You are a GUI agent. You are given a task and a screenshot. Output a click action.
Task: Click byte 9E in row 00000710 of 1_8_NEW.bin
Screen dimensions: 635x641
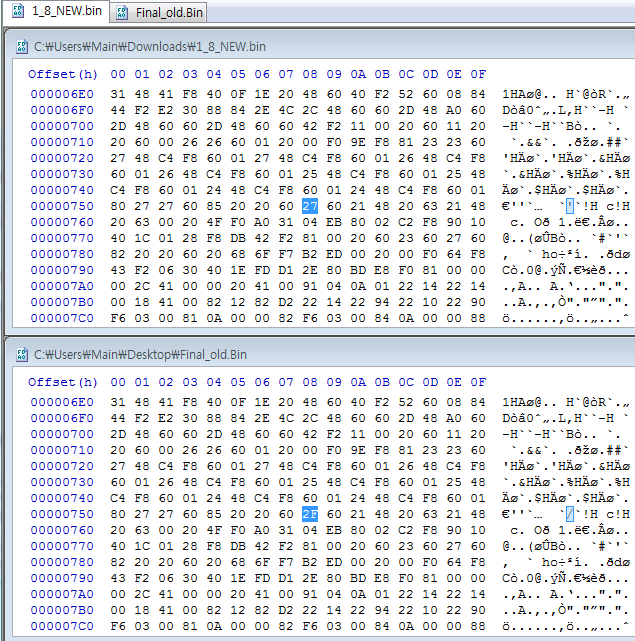pos(358,142)
